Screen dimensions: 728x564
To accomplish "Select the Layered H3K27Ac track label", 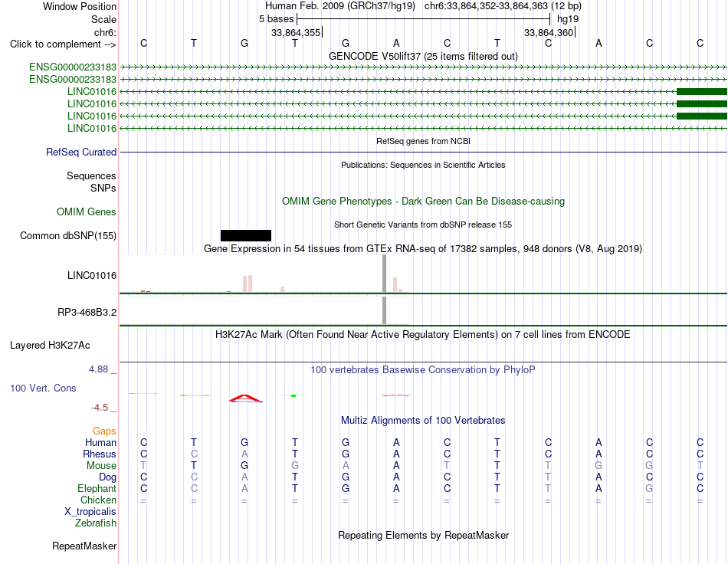I will click(50, 345).
